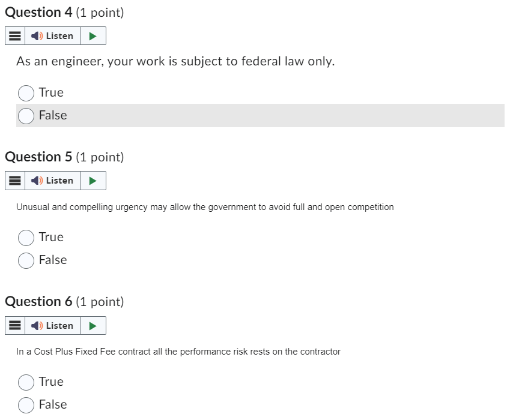Open the hamburger menu for Question 5
525x420 pixels.
coord(14,181)
